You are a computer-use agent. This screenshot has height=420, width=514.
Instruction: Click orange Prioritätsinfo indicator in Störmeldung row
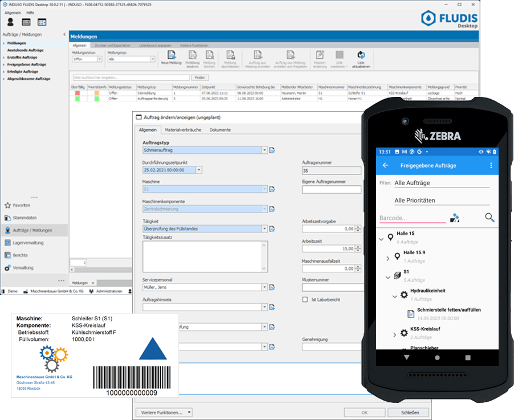97,93
